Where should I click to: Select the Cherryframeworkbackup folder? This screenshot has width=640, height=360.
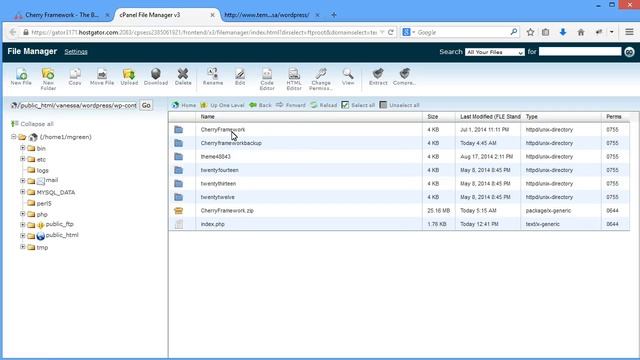coord(399,143)
